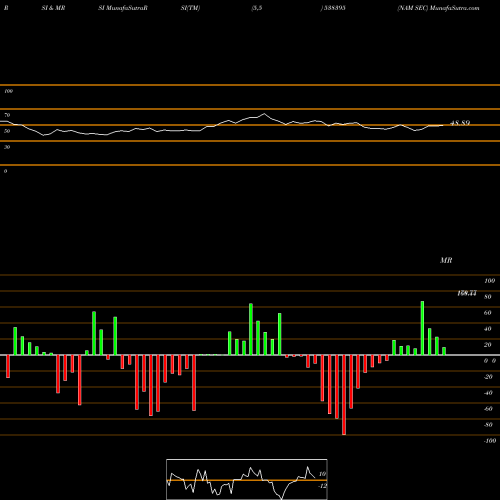Click the tallest green bar near the right end
Screen dimensions: 500x500
422,328
